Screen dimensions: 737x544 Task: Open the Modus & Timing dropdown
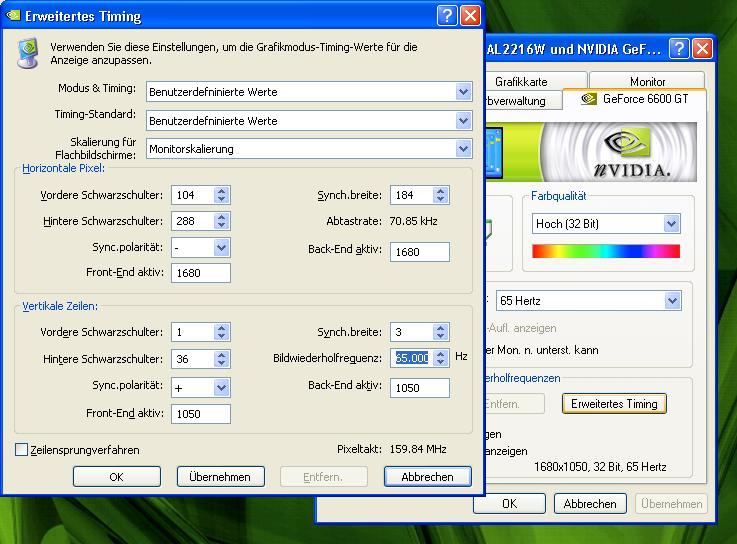point(463,92)
